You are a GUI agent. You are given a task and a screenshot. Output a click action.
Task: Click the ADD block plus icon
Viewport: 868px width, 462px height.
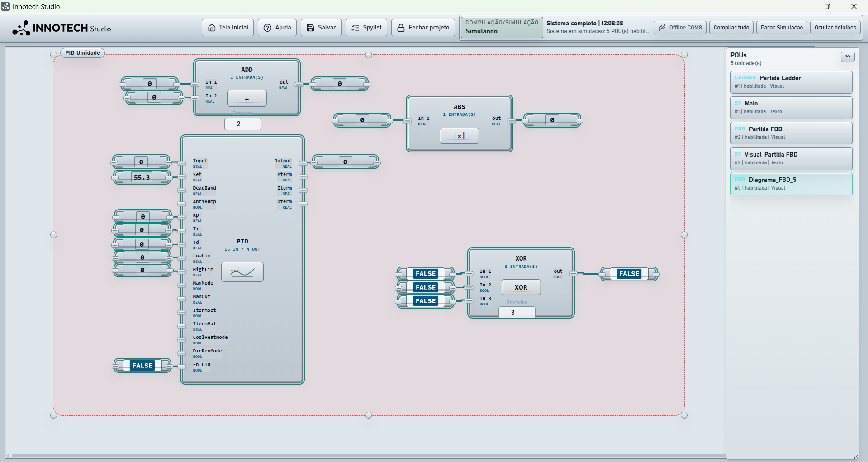tap(247, 99)
